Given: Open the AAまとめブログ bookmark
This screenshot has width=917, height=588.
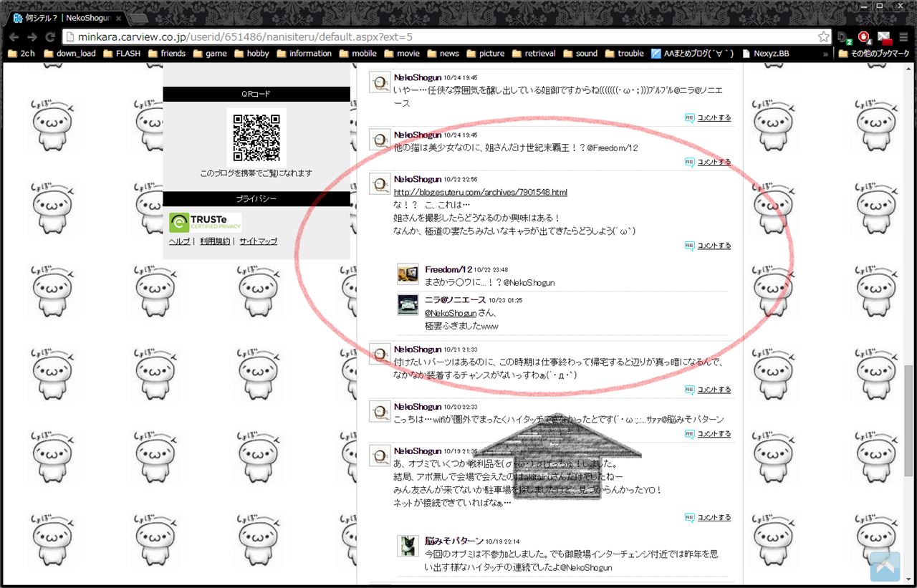Looking at the screenshot, I should point(692,53).
